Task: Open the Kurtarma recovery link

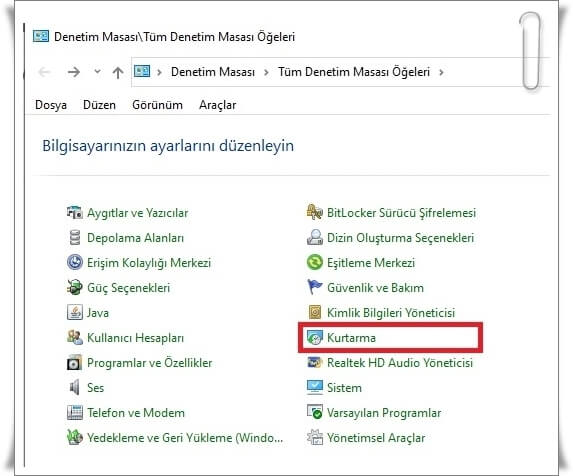Action: tap(351, 338)
